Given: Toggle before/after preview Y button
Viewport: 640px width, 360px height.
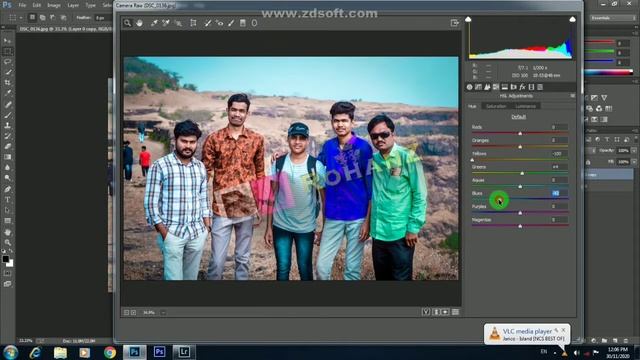Looking at the screenshot, I should pos(426,312).
